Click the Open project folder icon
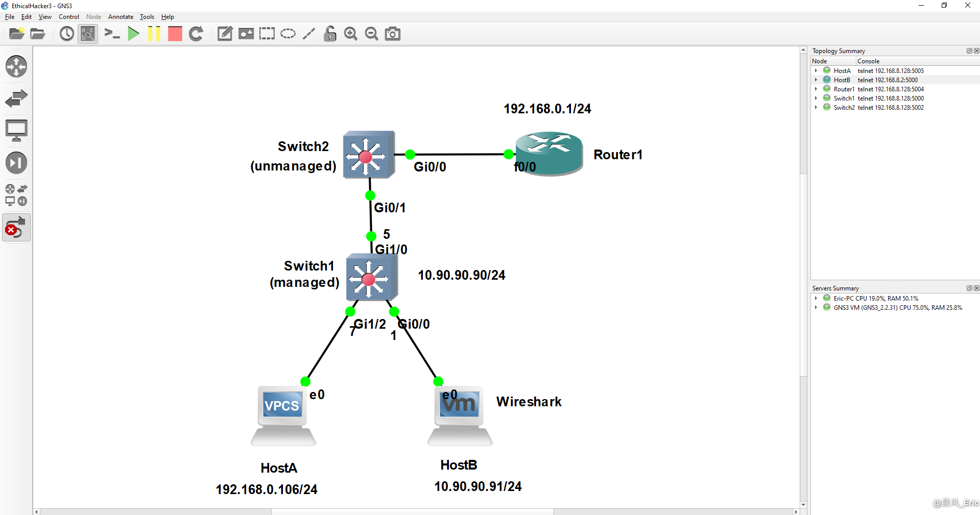The image size is (980, 515). [38, 34]
